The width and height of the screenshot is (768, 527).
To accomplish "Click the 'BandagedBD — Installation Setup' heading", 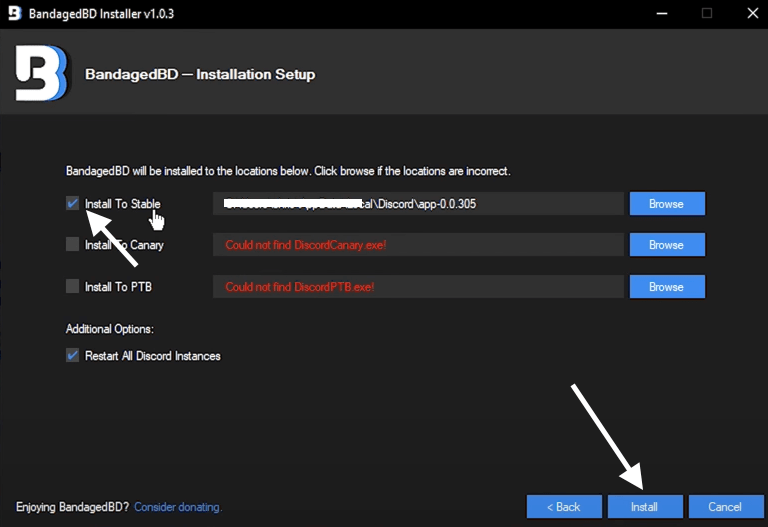I will click(200, 74).
